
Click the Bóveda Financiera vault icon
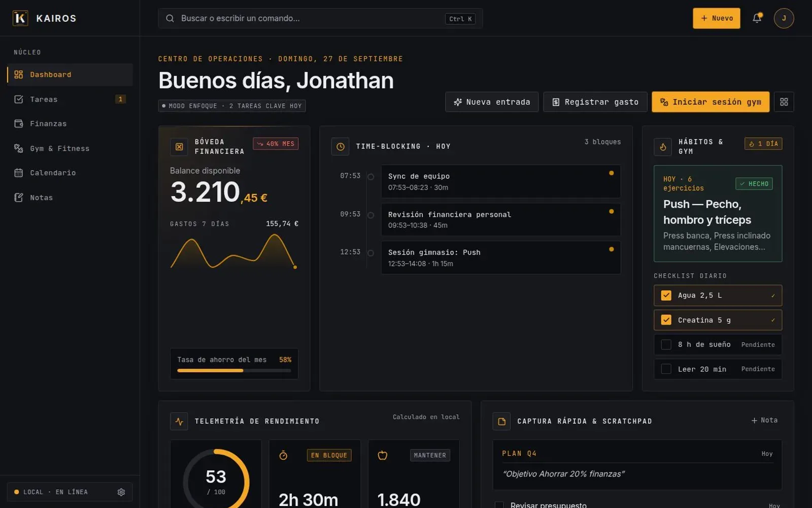point(179,147)
